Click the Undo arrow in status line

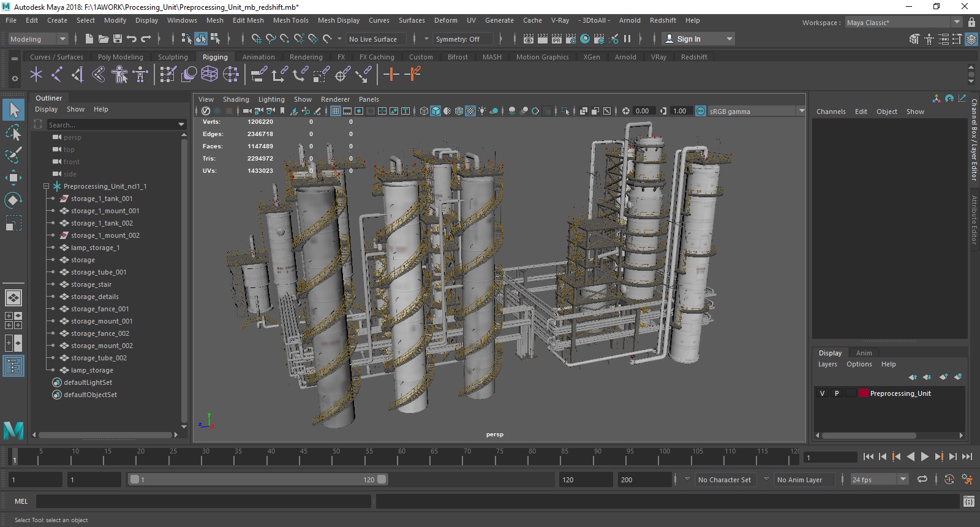click(131, 39)
